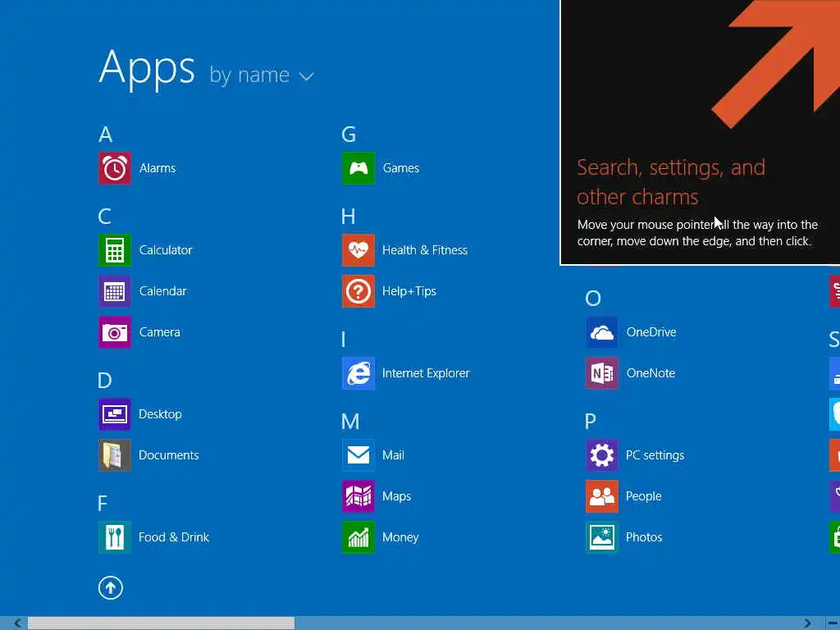Viewport: 840px width, 630px height.
Task: Click the 'OneDrive' label
Action: tap(651, 332)
